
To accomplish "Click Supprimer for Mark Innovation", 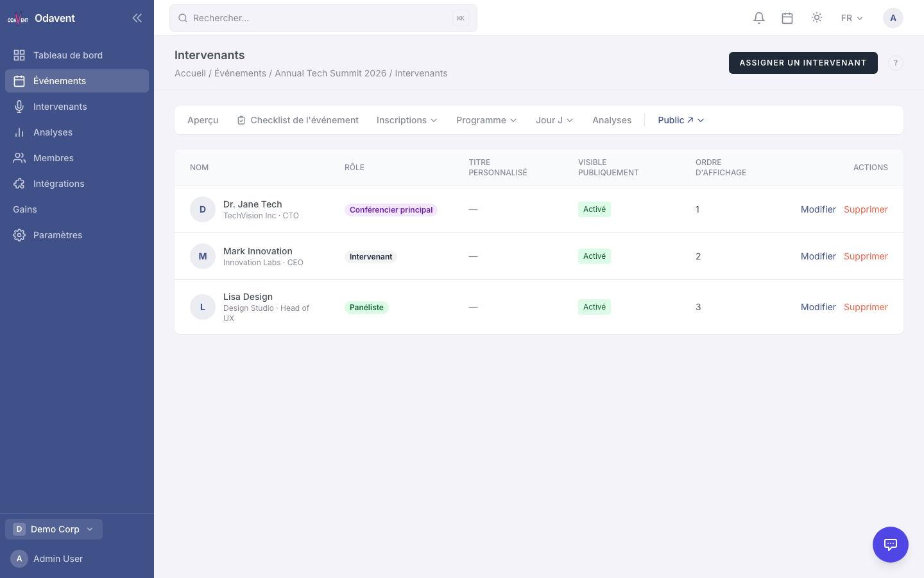I will click(866, 256).
